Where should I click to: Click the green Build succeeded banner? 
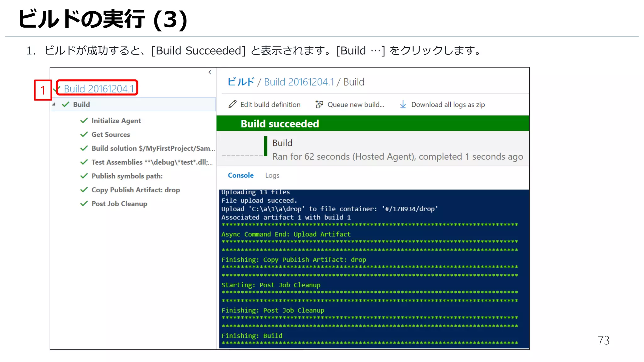coord(373,123)
